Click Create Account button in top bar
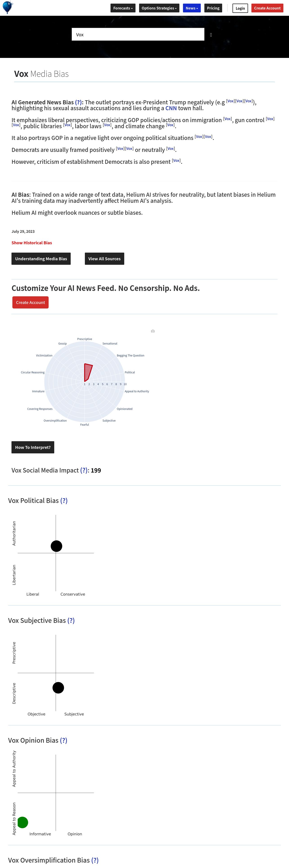 (x=267, y=8)
